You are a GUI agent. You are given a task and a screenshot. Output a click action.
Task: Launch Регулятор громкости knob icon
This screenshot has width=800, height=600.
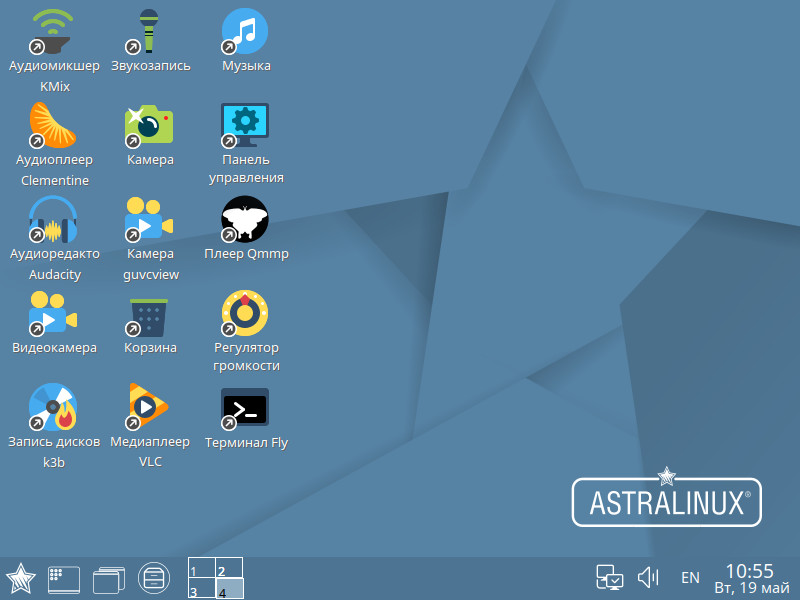245,313
